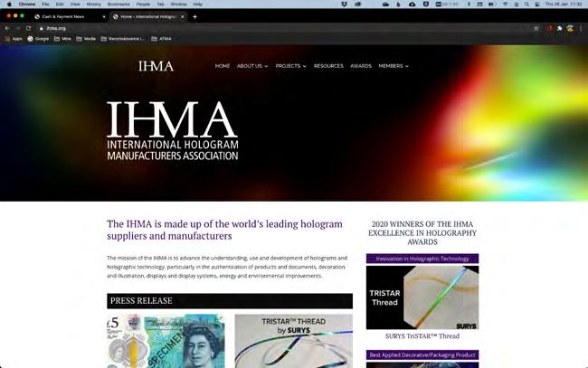Go back using Chrome's back arrow
Viewport: 588px width, 368px height.
(7, 28)
